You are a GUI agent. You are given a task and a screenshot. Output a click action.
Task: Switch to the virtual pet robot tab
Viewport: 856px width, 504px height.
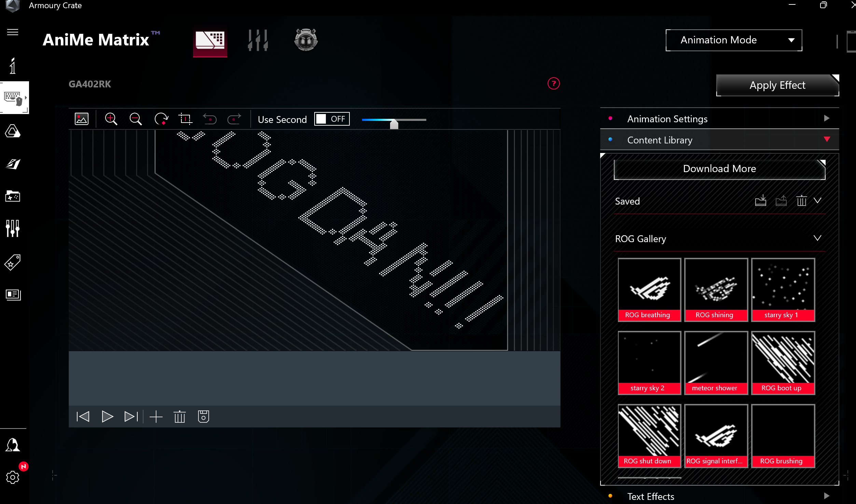(306, 40)
